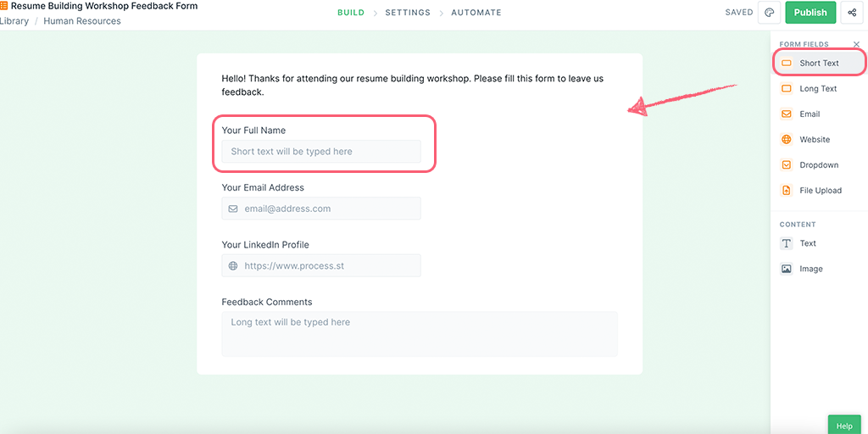Image resolution: width=868 pixels, height=434 pixels.
Task: Open the Help button
Action: click(x=844, y=426)
